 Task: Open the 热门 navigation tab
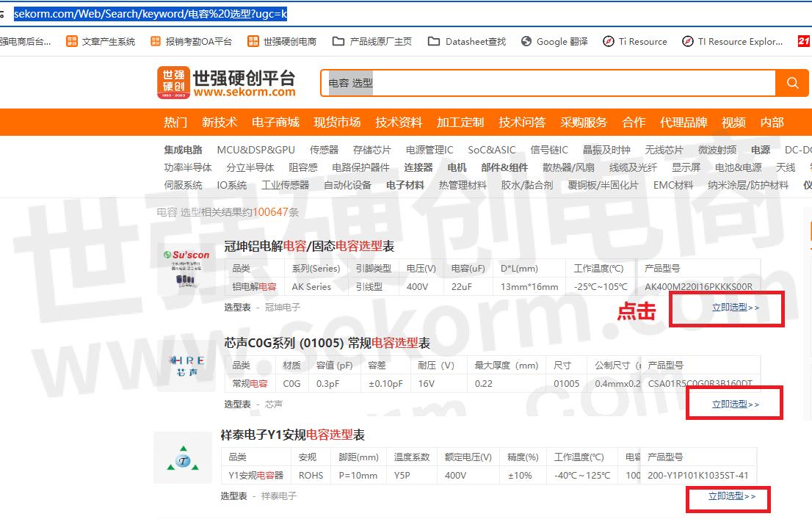[175, 123]
